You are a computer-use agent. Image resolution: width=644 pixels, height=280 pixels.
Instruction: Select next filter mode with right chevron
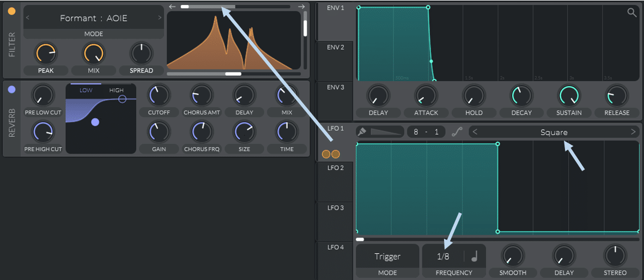(x=160, y=17)
